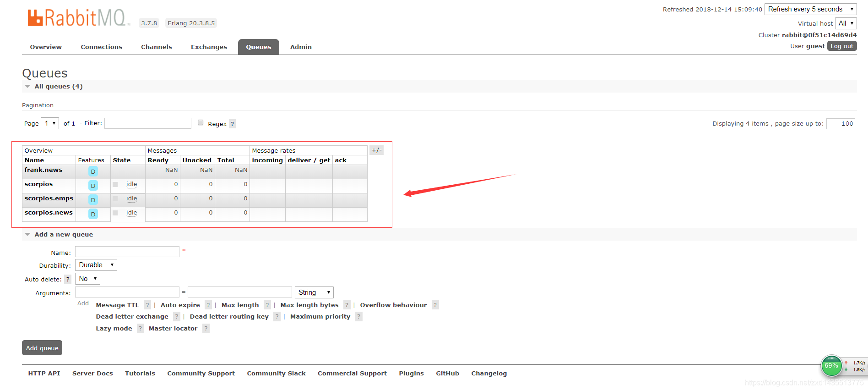The height and width of the screenshot is (391, 868).
Task: Open the scorpios.news queue link
Action: pyautogui.click(x=49, y=212)
